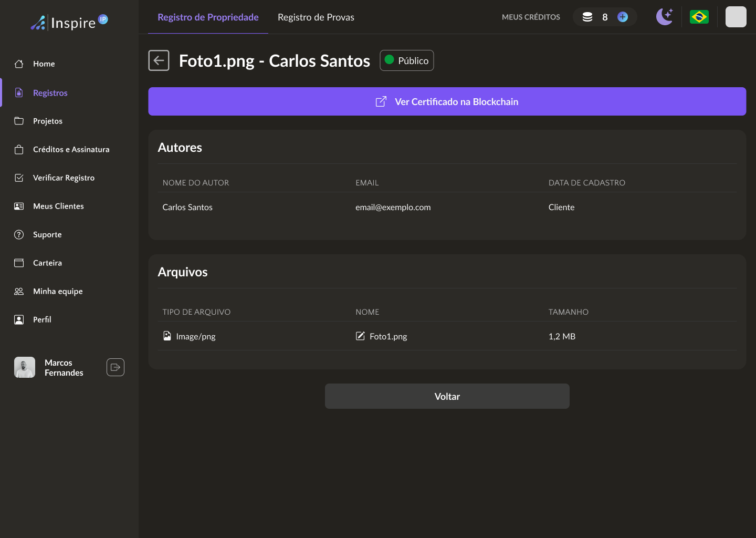Click the 1,2 MB size value
This screenshot has height=538, width=756.
[x=562, y=336]
